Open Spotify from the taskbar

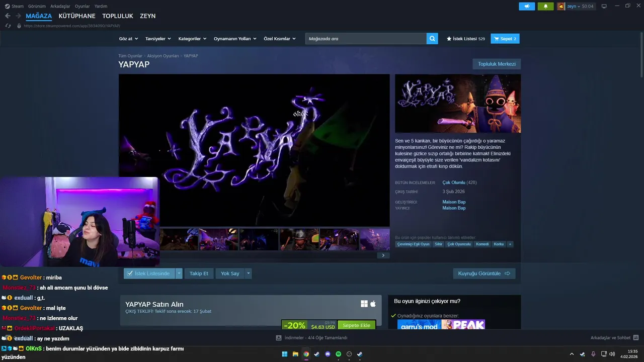tap(338, 354)
